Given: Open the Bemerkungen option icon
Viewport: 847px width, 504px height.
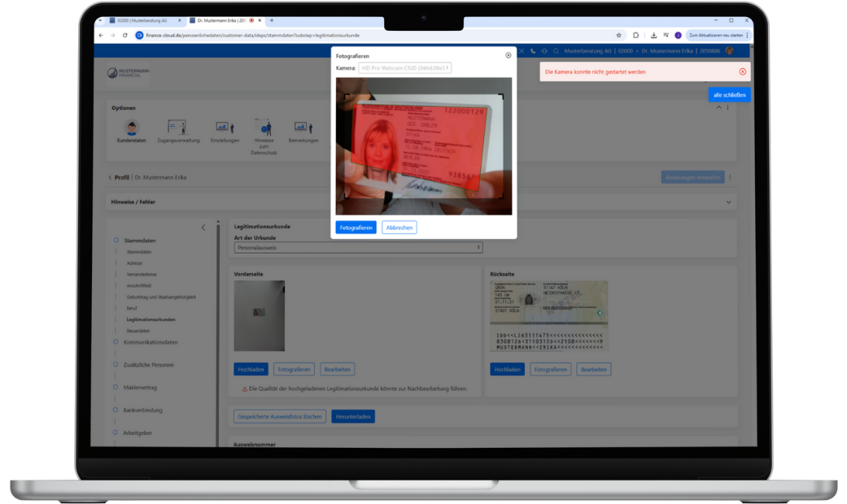Looking at the screenshot, I should click(x=303, y=128).
